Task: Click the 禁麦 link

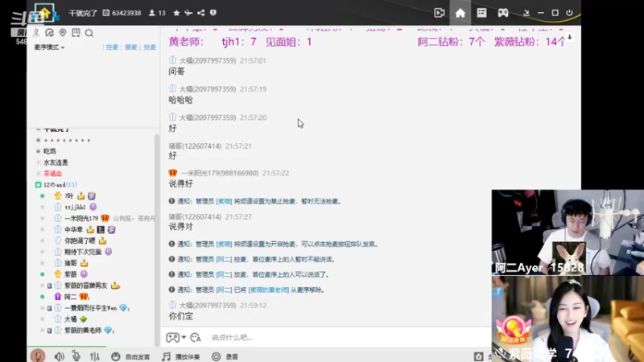Action: (131, 47)
